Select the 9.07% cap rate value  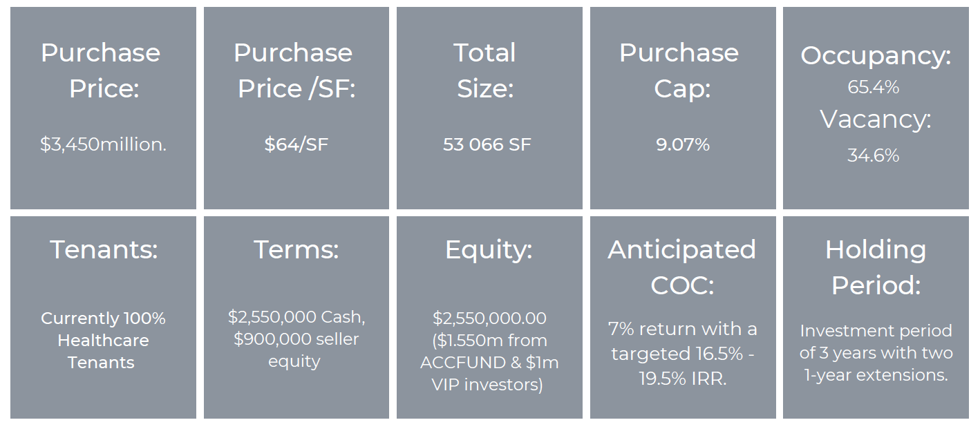pos(683,144)
